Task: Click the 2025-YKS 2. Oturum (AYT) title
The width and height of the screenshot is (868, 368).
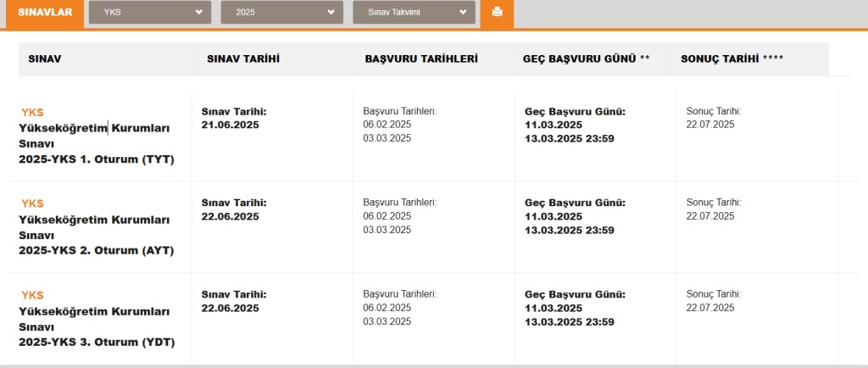Action: tap(97, 251)
